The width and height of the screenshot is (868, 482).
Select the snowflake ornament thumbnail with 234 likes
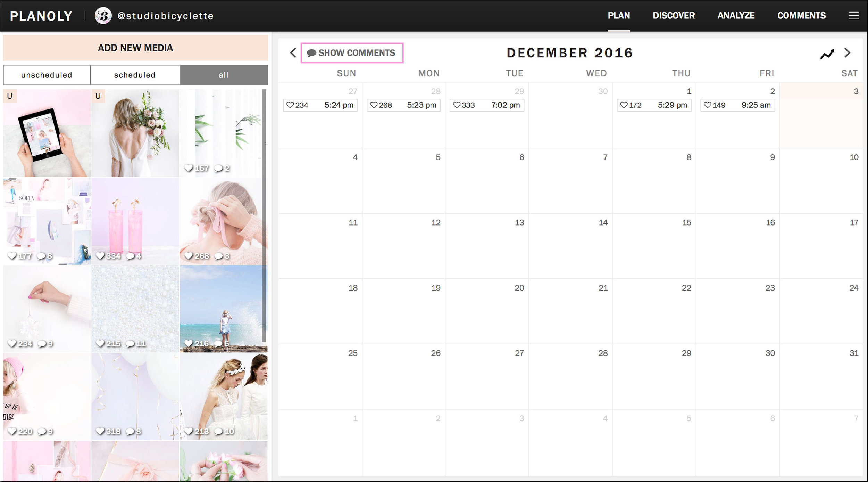pyautogui.click(x=47, y=309)
